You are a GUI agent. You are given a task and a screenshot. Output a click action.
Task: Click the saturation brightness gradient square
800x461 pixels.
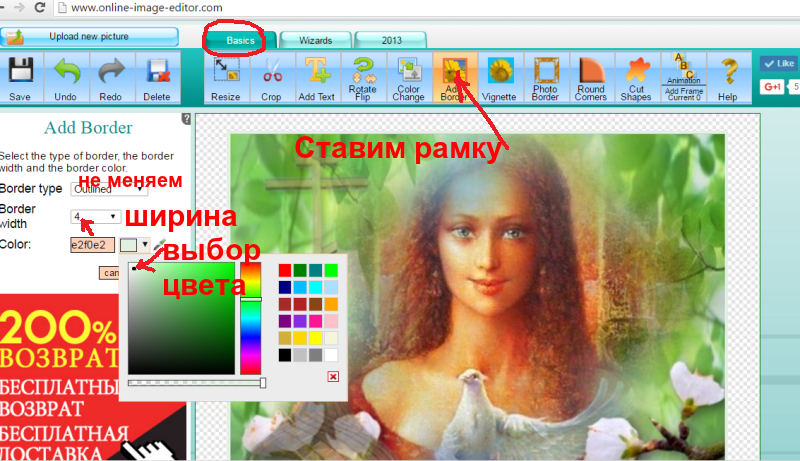point(182,319)
